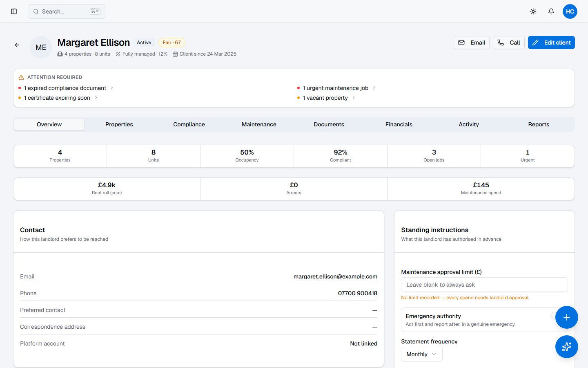Open the sparkle AI assistant button

[567, 347]
